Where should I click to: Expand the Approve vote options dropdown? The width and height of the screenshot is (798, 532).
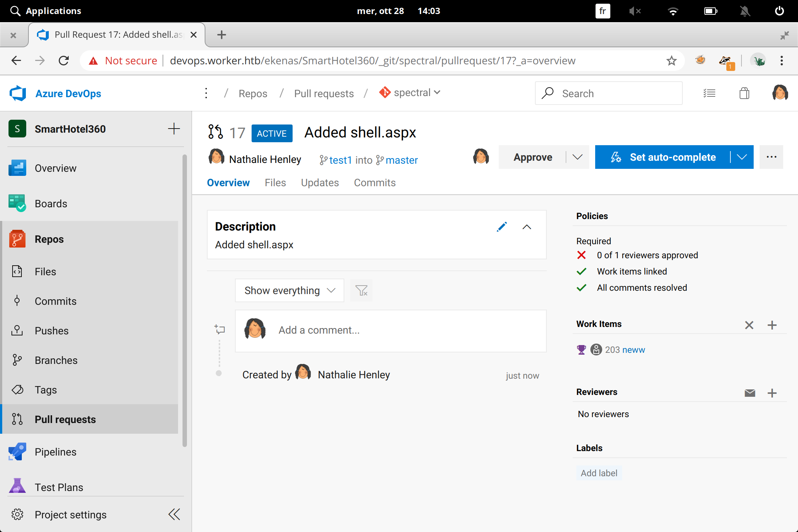[x=577, y=157]
